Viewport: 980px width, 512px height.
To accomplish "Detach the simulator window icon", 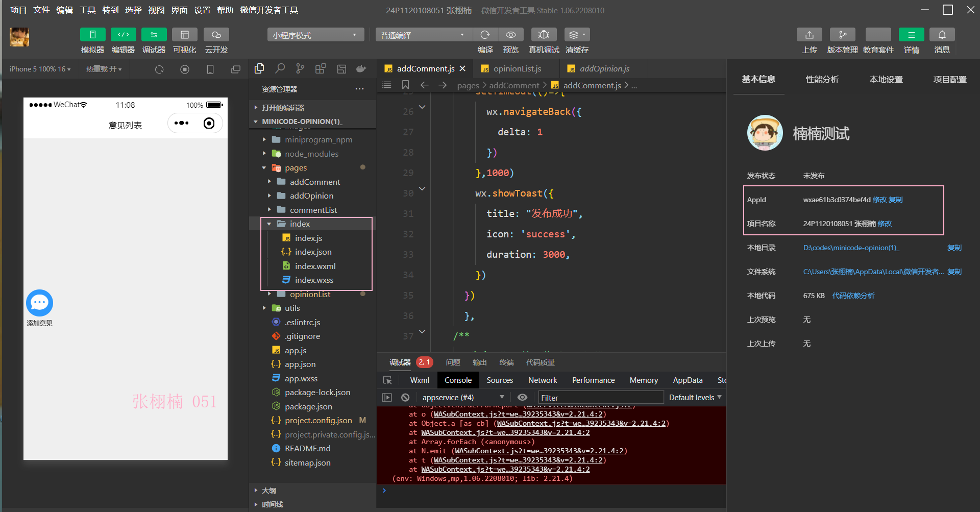I will (x=235, y=69).
